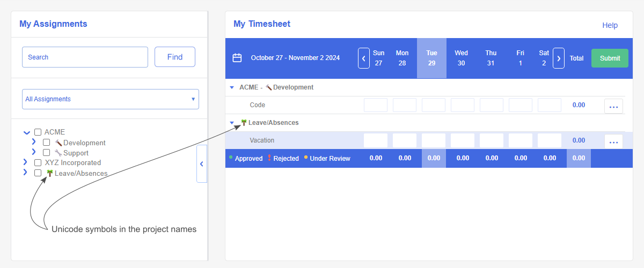This screenshot has width=644, height=268.
Task: Click the hammer icon beside Development
Action: [x=58, y=143]
